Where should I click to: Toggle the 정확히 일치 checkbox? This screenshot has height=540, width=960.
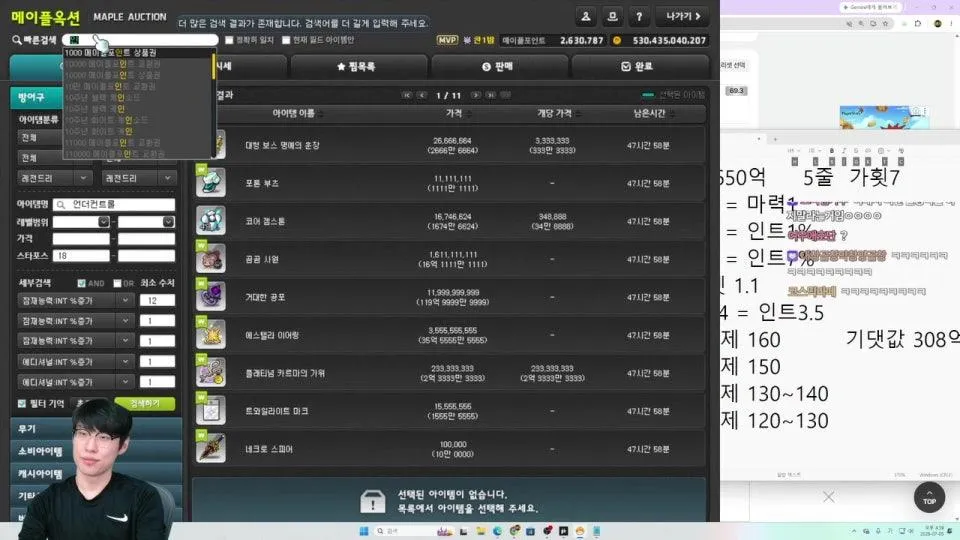[230, 40]
